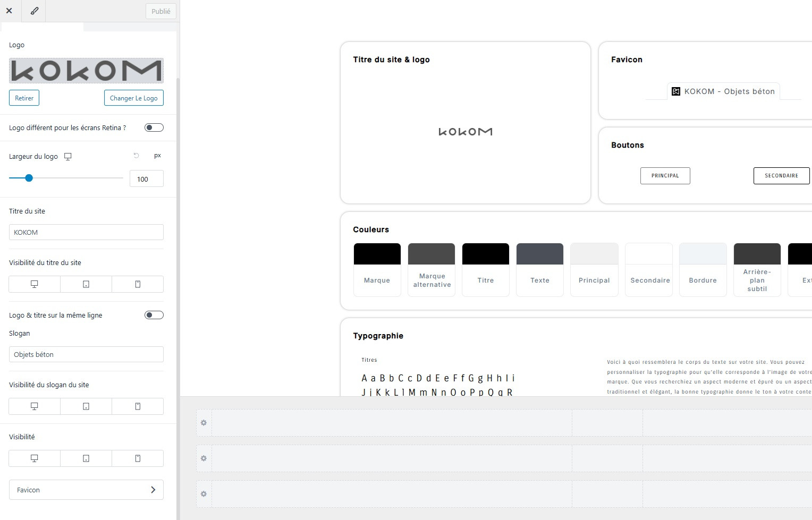Image resolution: width=812 pixels, height=520 pixels.
Task: Click the KOKOM logo in the preview card
Action: click(x=466, y=132)
